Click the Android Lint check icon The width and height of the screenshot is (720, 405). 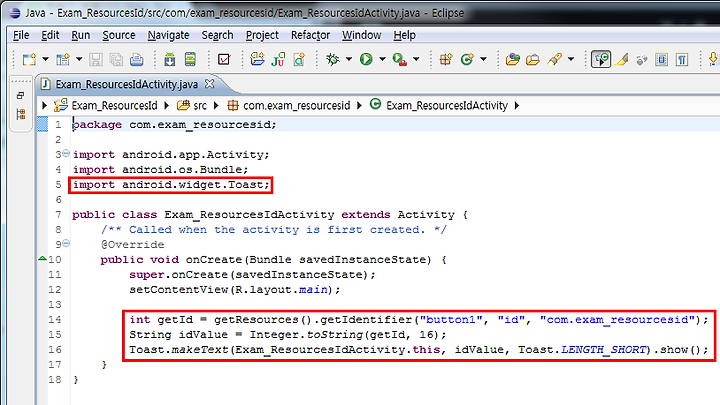pos(224,59)
